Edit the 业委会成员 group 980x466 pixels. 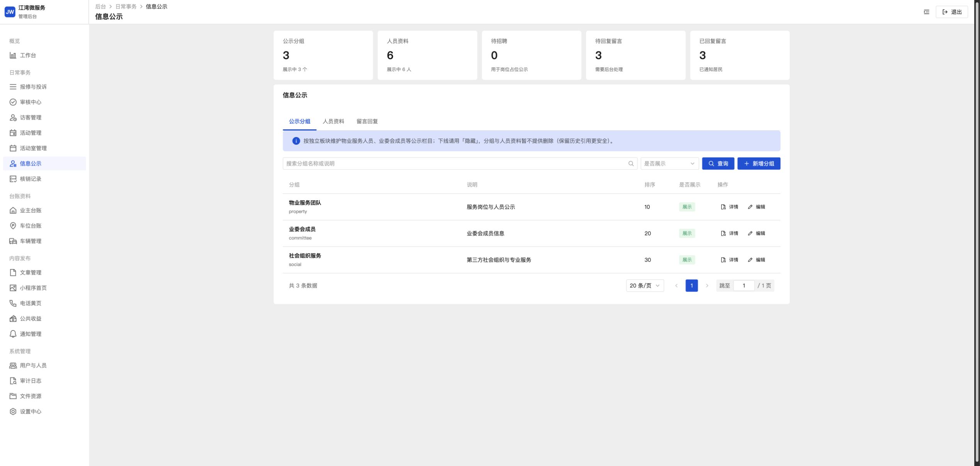pos(756,234)
